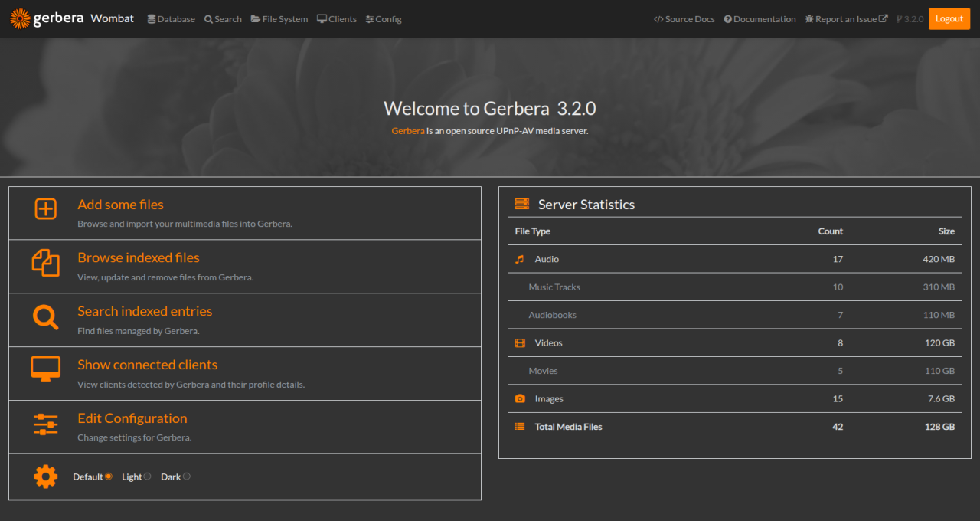Click the 'Total Media Files' label
Viewport: 980px width, 521px height.
pos(568,427)
